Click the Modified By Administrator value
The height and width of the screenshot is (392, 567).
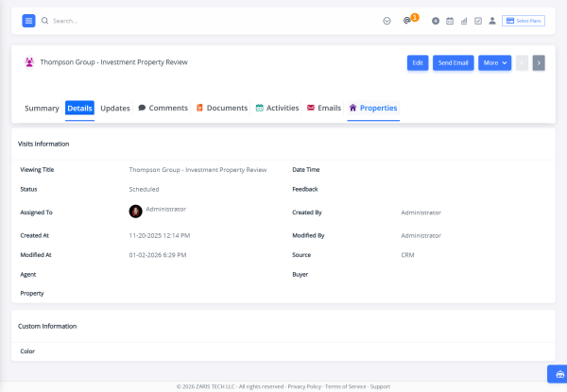pyautogui.click(x=421, y=235)
